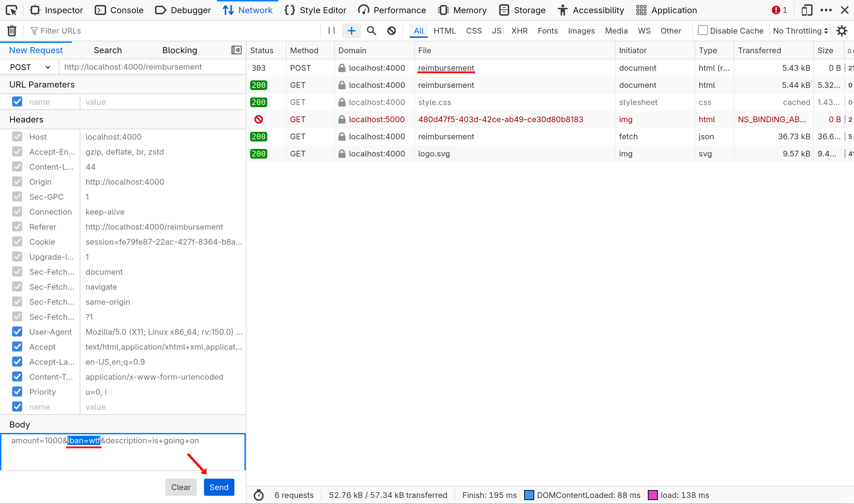Viewport: 854px width, 504px height.
Task: Click the 200 status badge for style.css
Action: (259, 102)
